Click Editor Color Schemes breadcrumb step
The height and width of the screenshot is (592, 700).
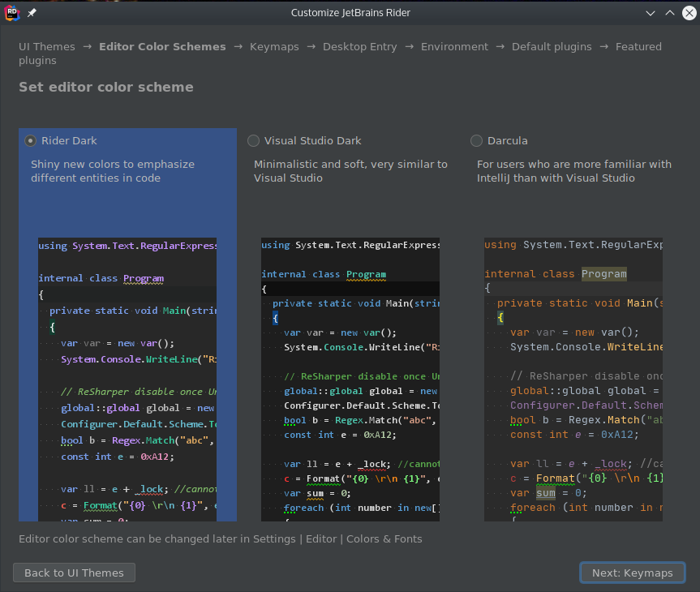pyautogui.click(x=162, y=47)
